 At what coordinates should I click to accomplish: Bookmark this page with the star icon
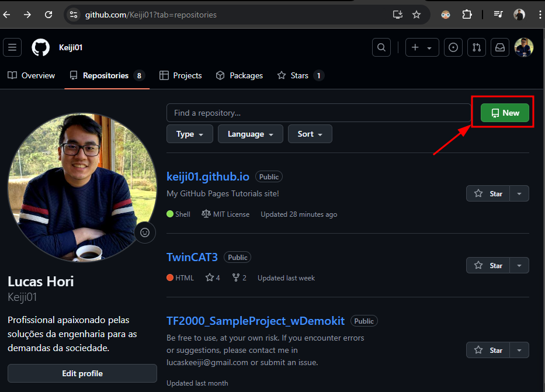tap(416, 15)
